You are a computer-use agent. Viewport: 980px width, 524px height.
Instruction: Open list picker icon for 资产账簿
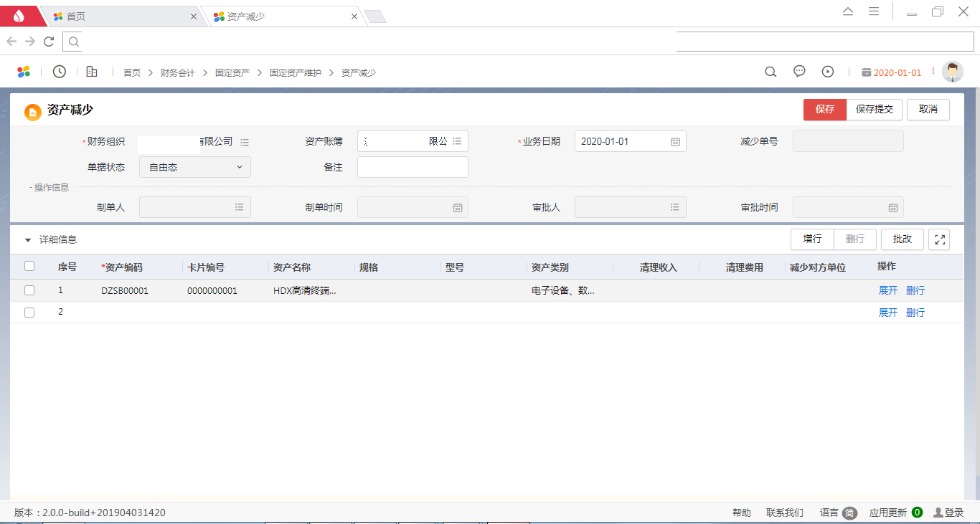tap(457, 141)
